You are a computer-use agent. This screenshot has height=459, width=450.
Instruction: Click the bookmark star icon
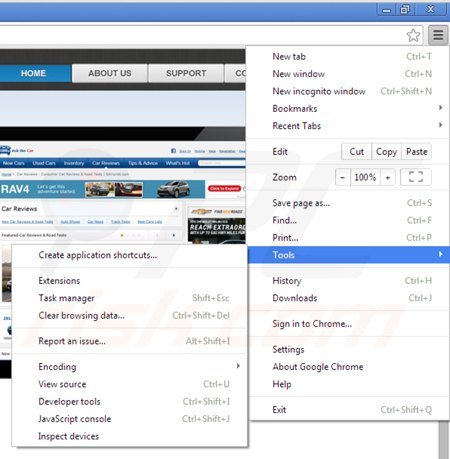tap(413, 35)
